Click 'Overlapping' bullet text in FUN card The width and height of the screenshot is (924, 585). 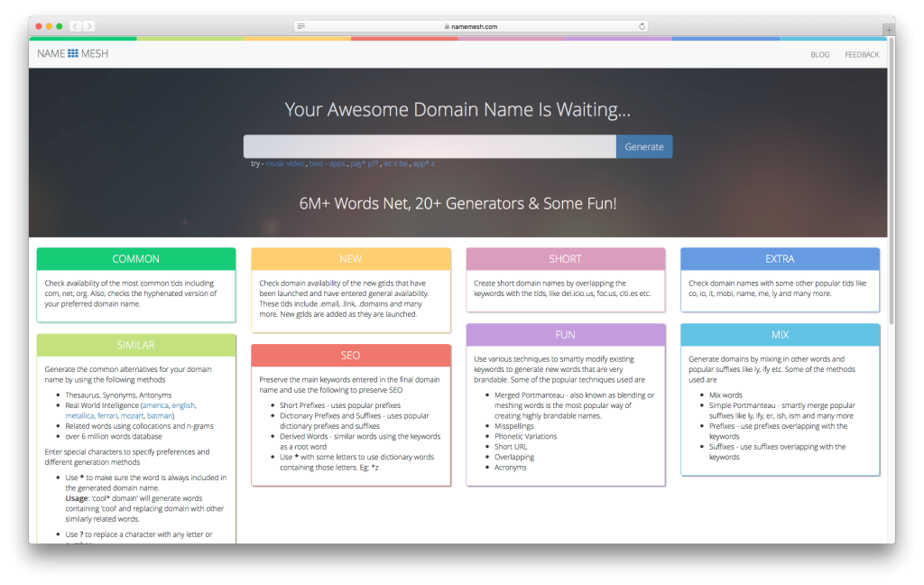click(x=514, y=457)
